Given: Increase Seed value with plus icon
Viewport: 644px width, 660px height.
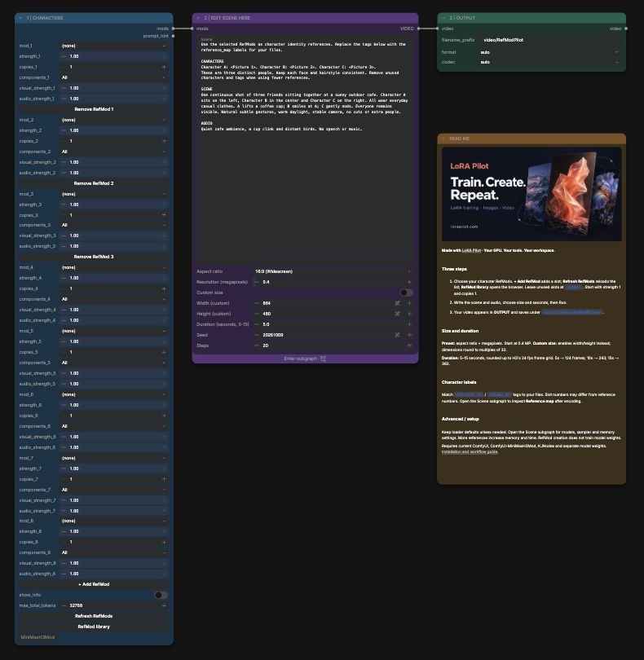Looking at the screenshot, I should 409,335.
